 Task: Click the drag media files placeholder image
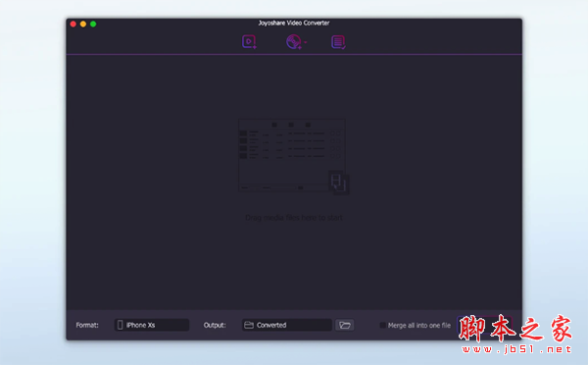pos(294,156)
